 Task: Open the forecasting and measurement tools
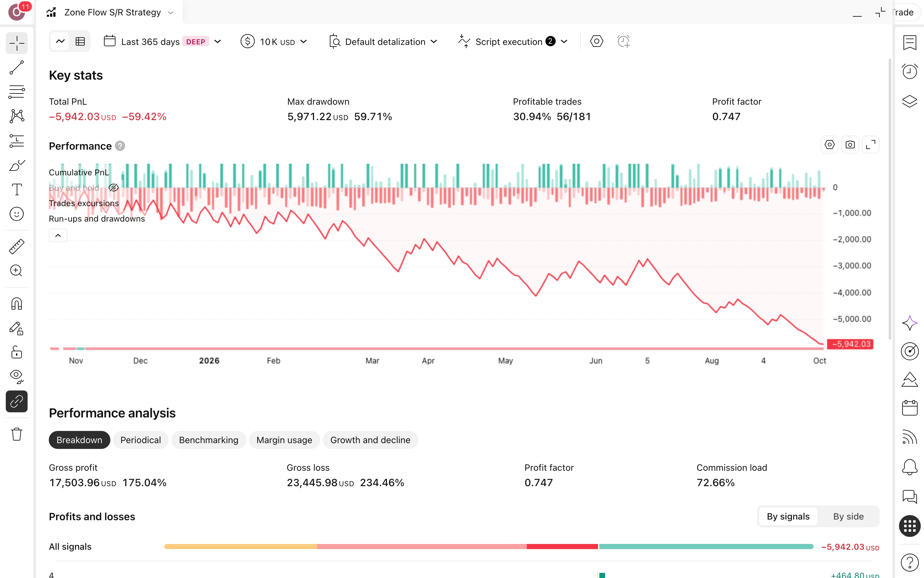[17, 141]
